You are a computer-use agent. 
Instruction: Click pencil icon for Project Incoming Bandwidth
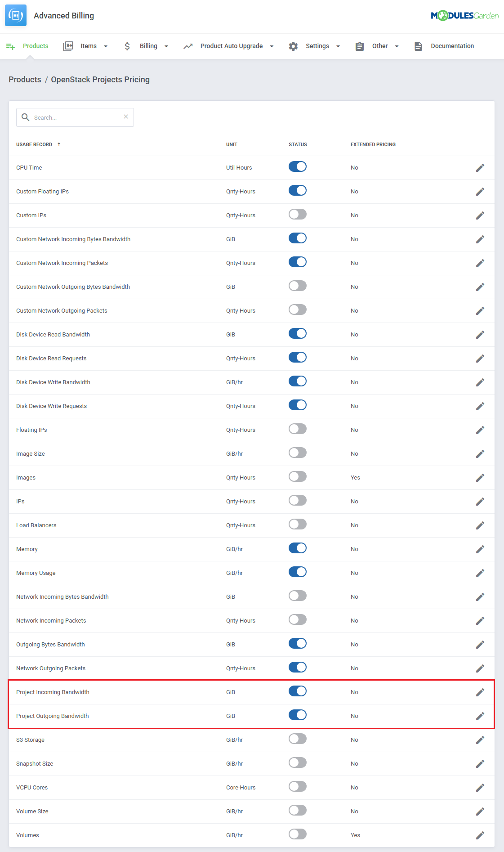[x=480, y=692]
